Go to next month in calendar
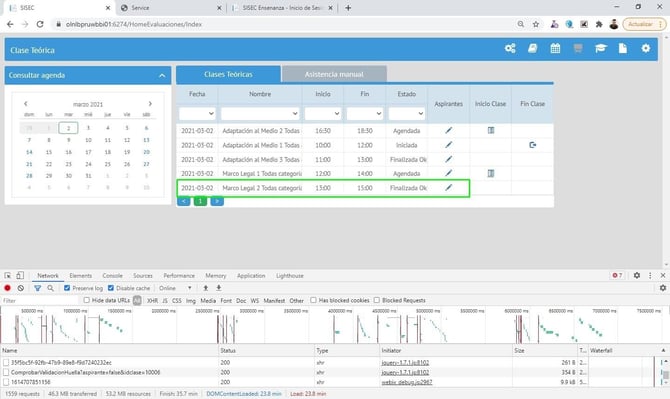670x399 pixels. pyautogui.click(x=150, y=104)
